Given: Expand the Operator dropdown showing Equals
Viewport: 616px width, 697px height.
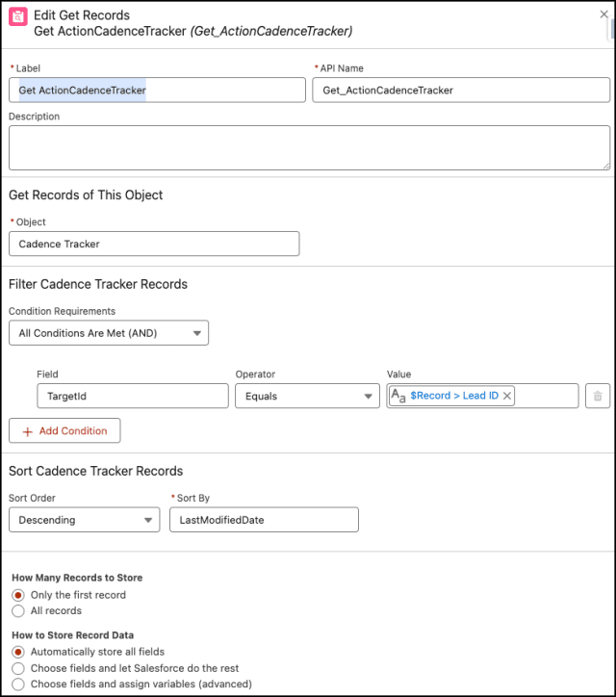Looking at the screenshot, I should pyautogui.click(x=307, y=396).
